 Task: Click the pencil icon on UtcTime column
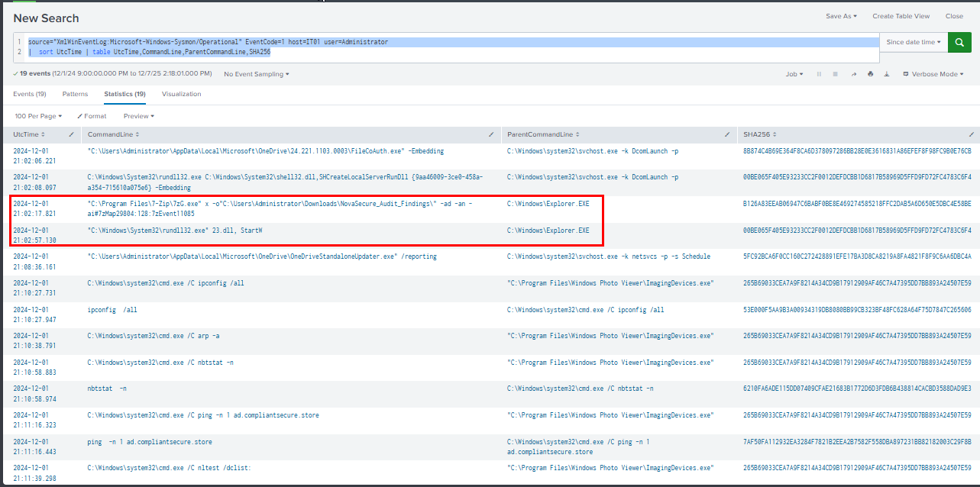click(x=72, y=134)
